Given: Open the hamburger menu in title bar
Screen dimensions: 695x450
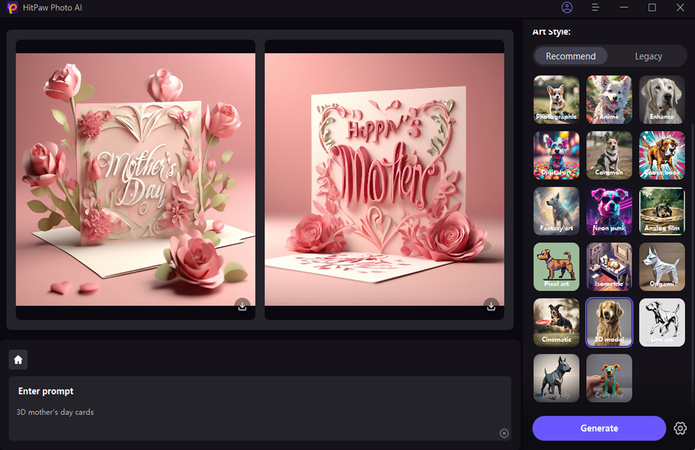Looking at the screenshot, I should [595, 8].
